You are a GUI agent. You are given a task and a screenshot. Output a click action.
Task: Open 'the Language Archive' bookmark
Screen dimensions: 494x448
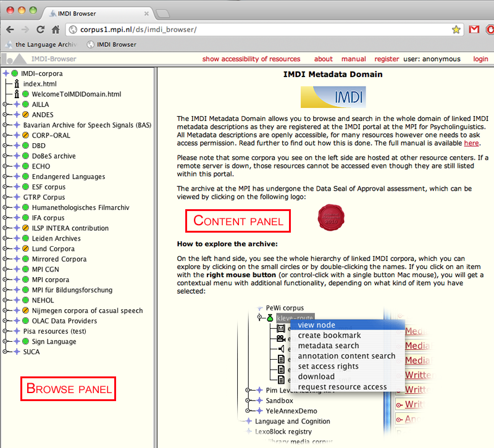point(41,44)
